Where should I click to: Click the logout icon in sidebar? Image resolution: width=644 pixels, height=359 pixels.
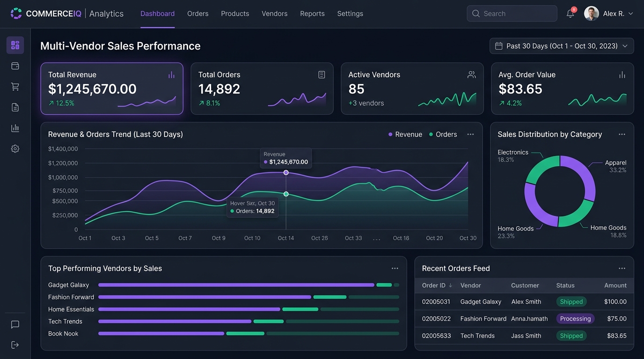click(x=15, y=345)
